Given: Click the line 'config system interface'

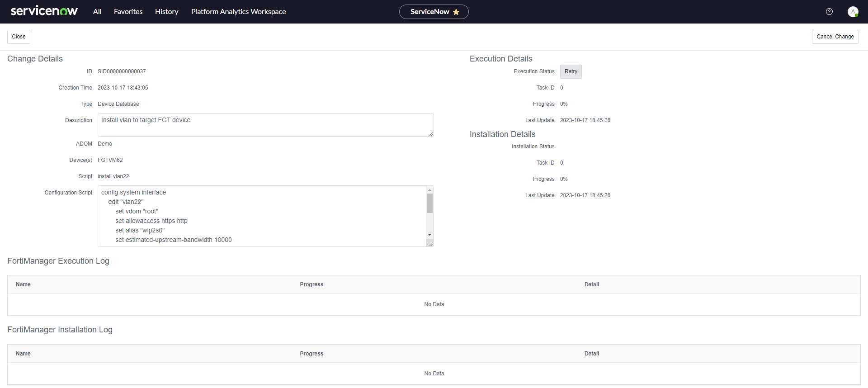Looking at the screenshot, I should [133, 192].
